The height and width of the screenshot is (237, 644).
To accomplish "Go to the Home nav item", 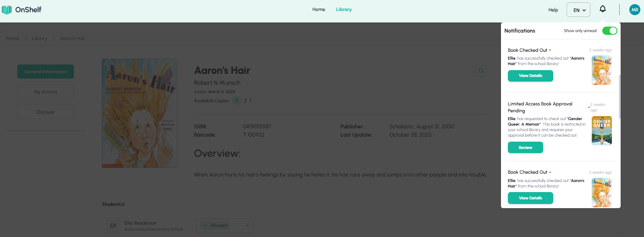I will click(319, 10).
